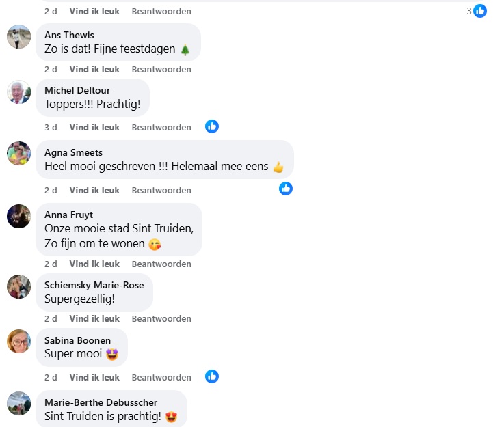Like Ans Thewis' comment with Vind ik leuk
This screenshot has height=427, width=504.
pos(94,69)
